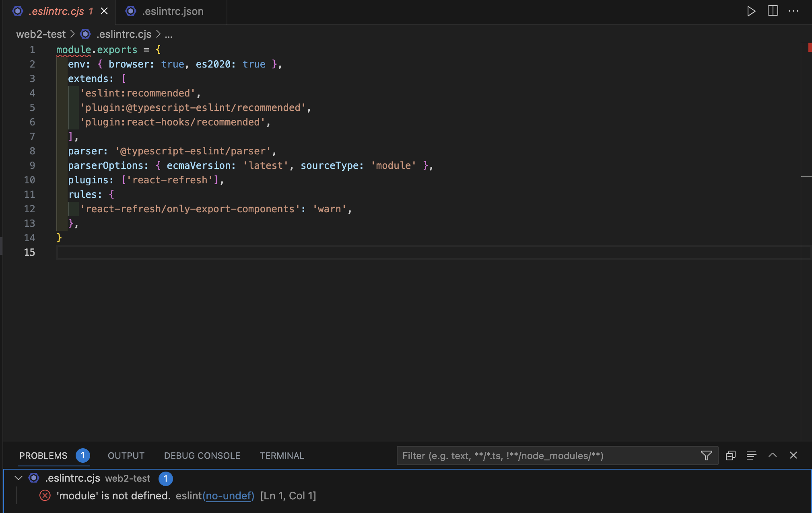Switch to the .eslintrc.json tab

pos(172,11)
